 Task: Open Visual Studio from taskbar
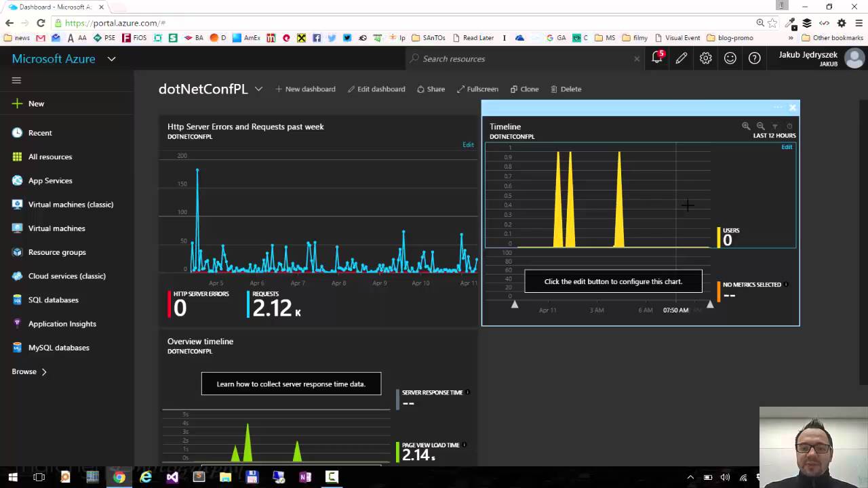point(172,477)
